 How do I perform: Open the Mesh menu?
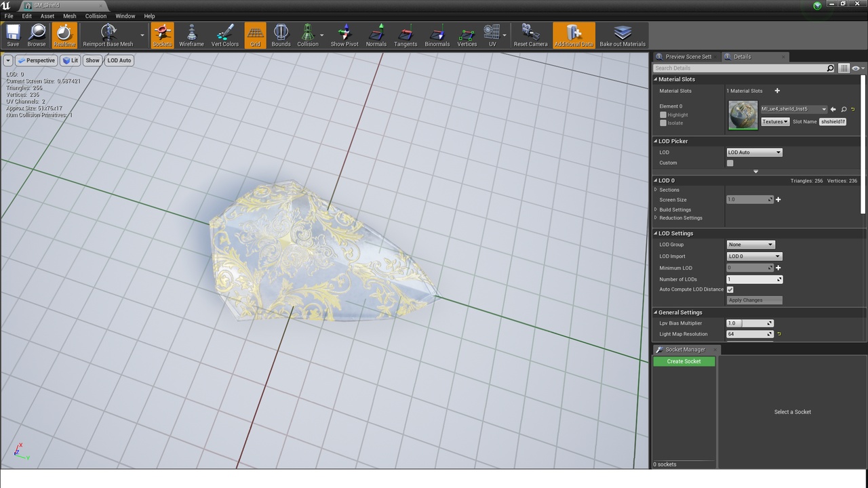click(x=69, y=16)
